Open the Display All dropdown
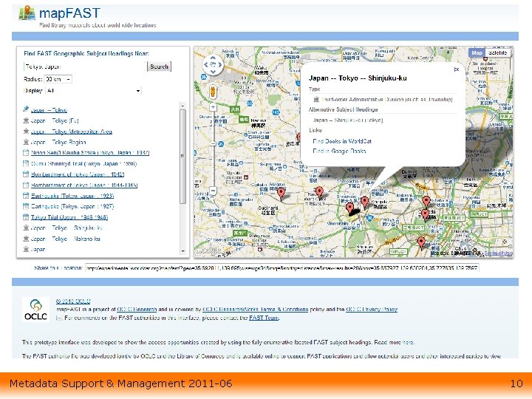The height and width of the screenshot is (399, 532). (x=93, y=91)
